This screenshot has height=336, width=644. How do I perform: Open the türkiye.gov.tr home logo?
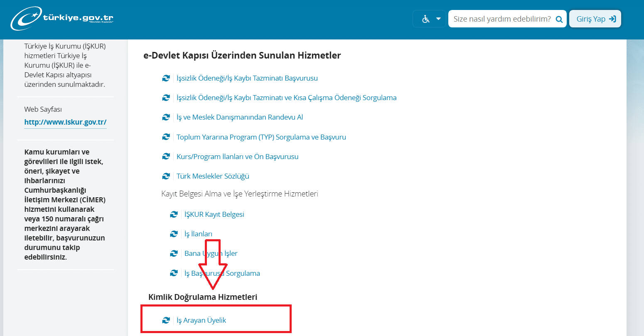coord(62,19)
